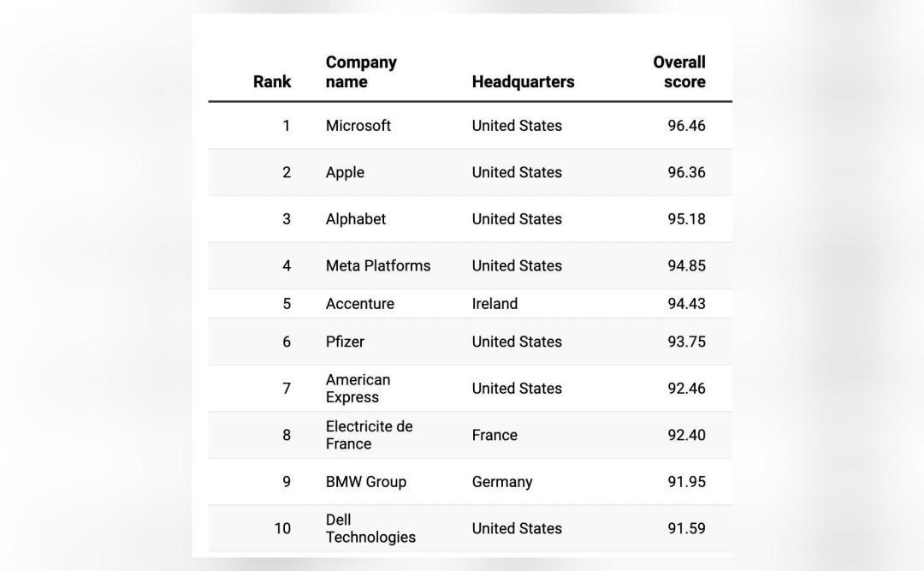Viewport: 924px width, 571px height.
Task: Select the Microsoft company cell
Action: (x=358, y=126)
